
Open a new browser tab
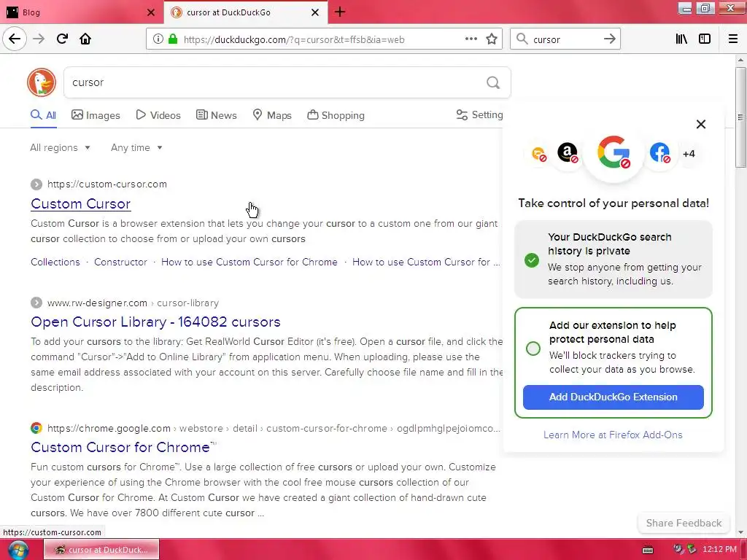click(340, 12)
